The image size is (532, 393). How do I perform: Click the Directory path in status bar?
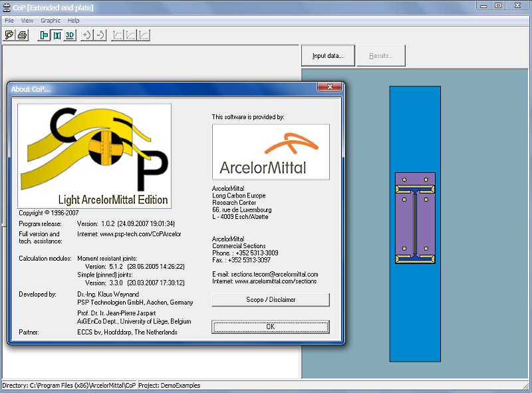(69, 385)
